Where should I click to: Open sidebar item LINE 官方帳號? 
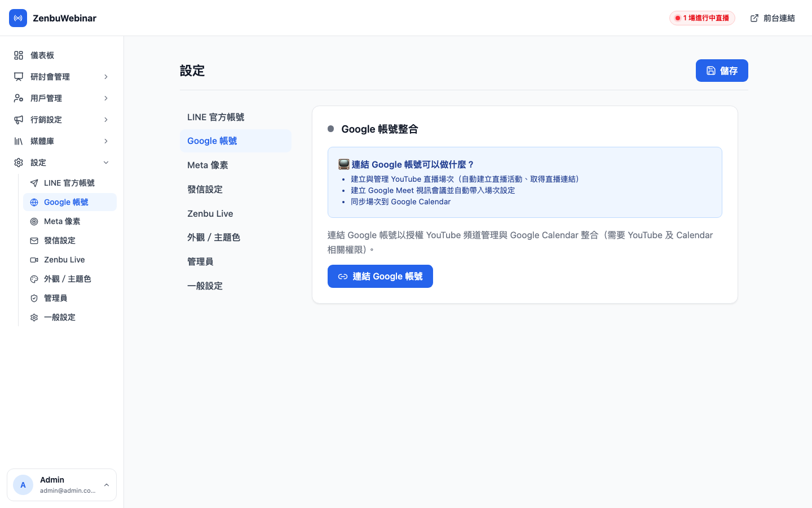click(70, 183)
